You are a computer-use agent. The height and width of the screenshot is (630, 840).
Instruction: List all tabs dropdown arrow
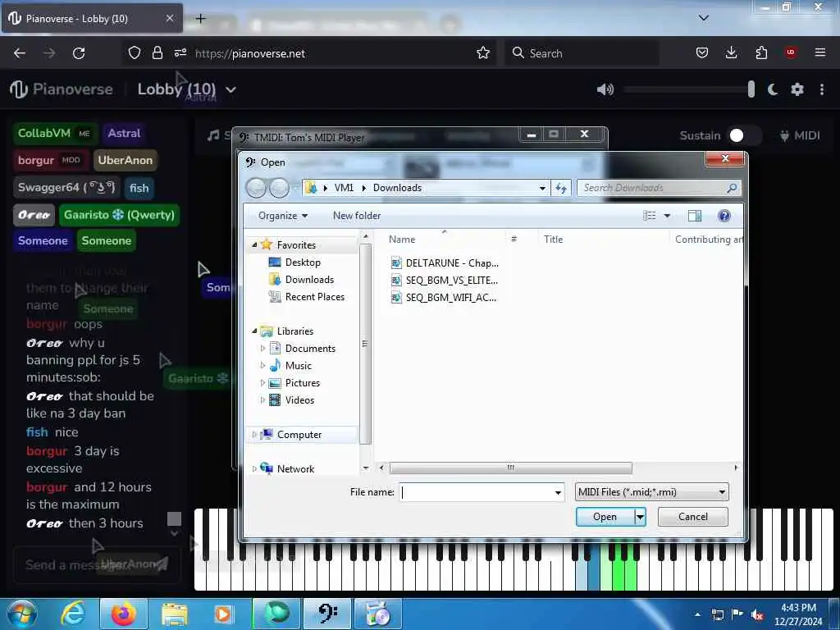(704, 18)
